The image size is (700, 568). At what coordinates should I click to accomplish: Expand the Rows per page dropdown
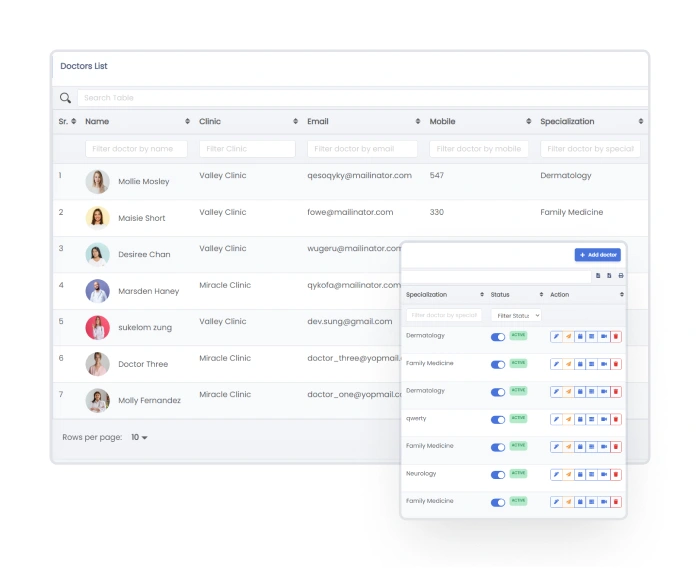click(139, 437)
